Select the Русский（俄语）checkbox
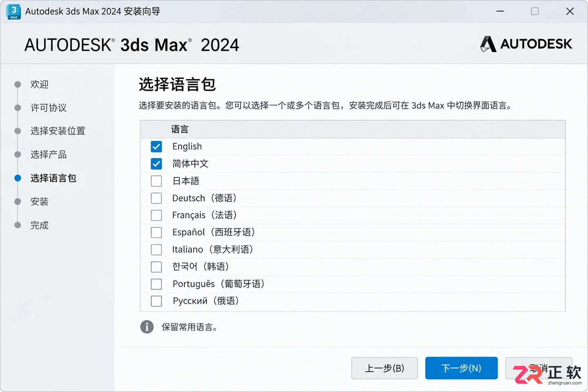588x392 pixels. click(156, 301)
